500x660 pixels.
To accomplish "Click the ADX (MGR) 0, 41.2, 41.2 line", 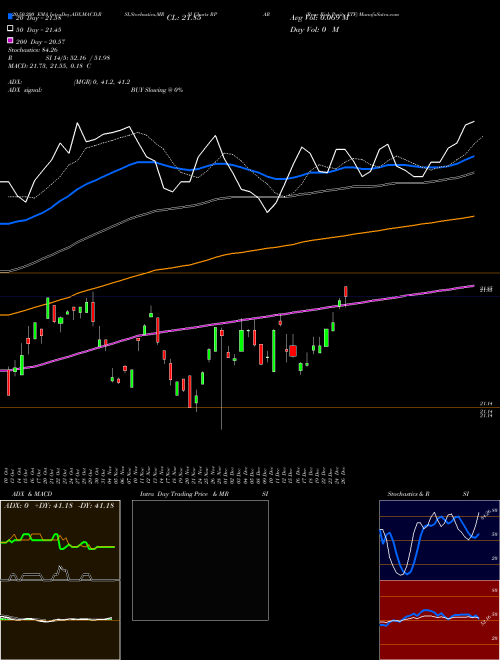I will click(x=69, y=82).
